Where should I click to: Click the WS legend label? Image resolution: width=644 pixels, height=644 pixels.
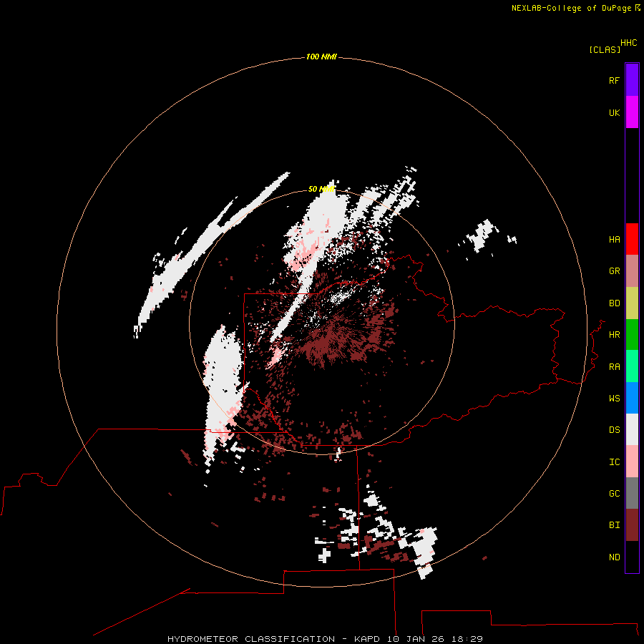614,399
